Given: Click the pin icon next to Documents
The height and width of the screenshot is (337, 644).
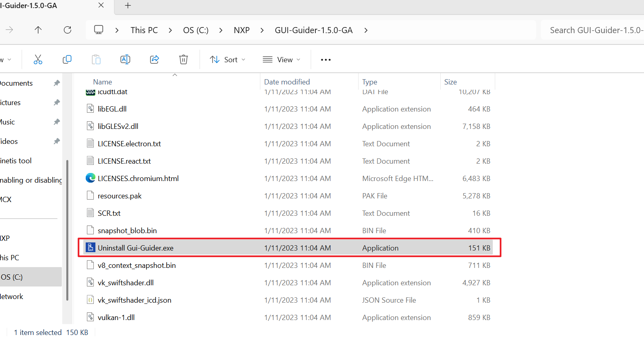Looking at the screenshot, I should pos(57,83).
